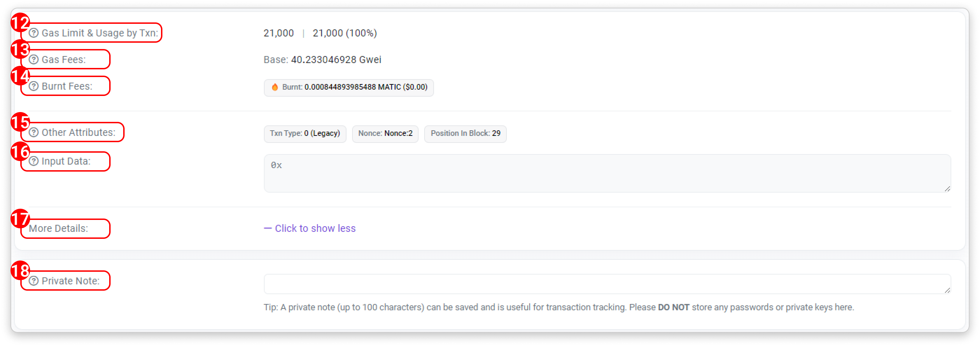Click the More Details label

point(58,228)
